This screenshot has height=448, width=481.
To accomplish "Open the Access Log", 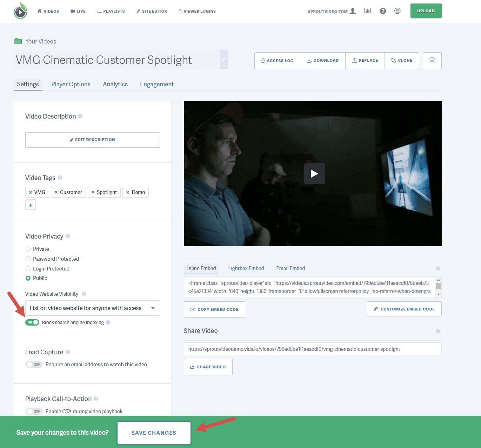I will pyautogui.click(x=277, y=60).
